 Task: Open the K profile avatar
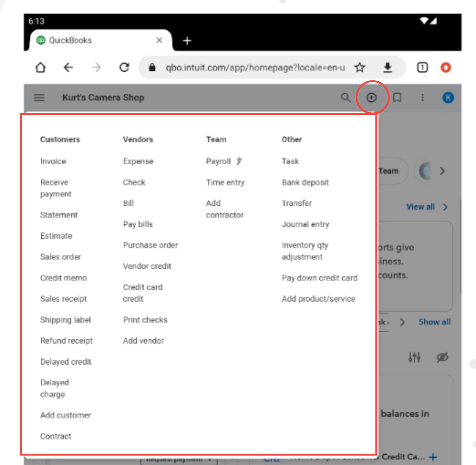click(x=448, y=98)
